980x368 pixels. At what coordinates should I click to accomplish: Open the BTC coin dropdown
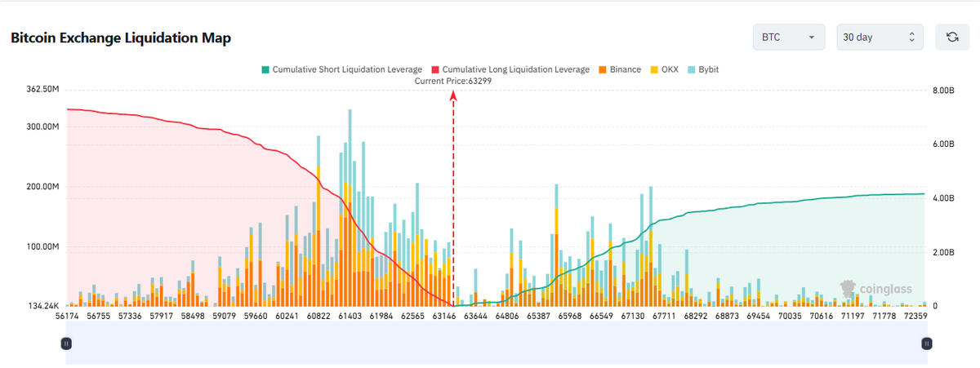pos(788,38)
